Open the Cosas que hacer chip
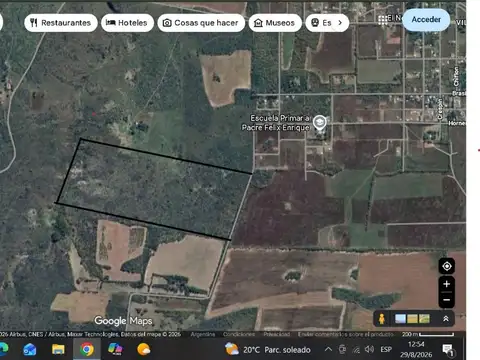Viewport: 480px width, 360px height. click(x=201, y=23)
